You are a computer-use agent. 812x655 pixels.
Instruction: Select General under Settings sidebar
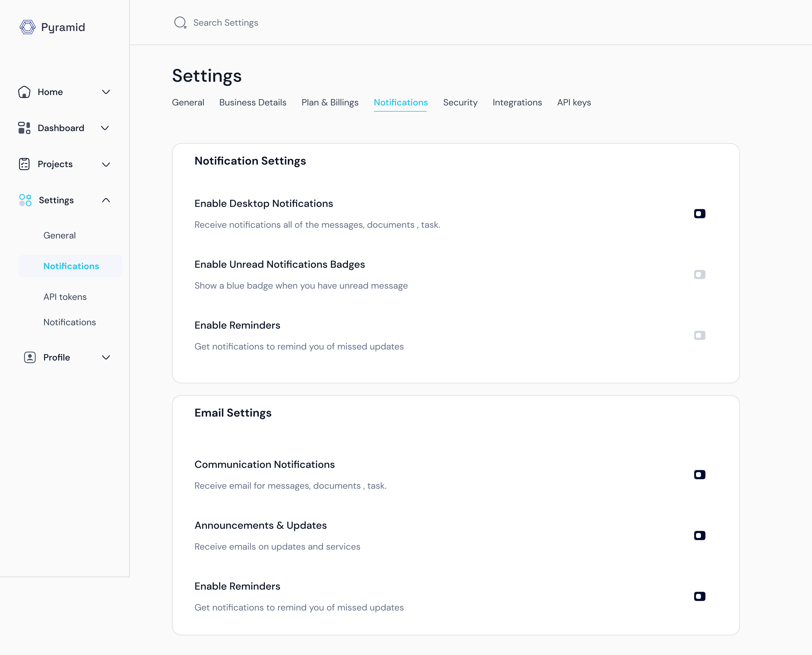tap(60, 235)
